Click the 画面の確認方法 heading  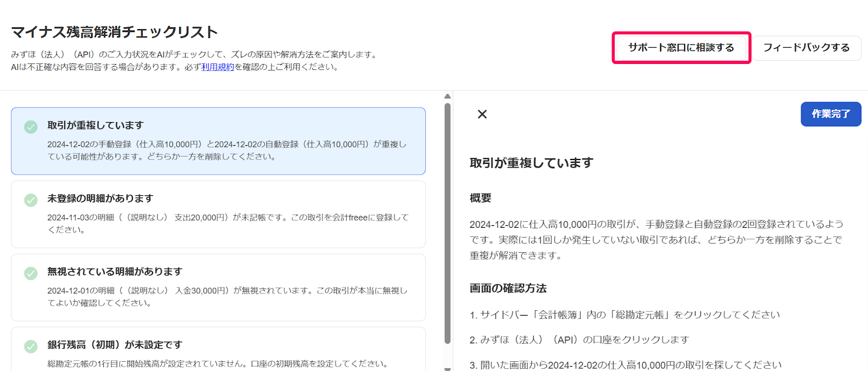pos(508,288)
